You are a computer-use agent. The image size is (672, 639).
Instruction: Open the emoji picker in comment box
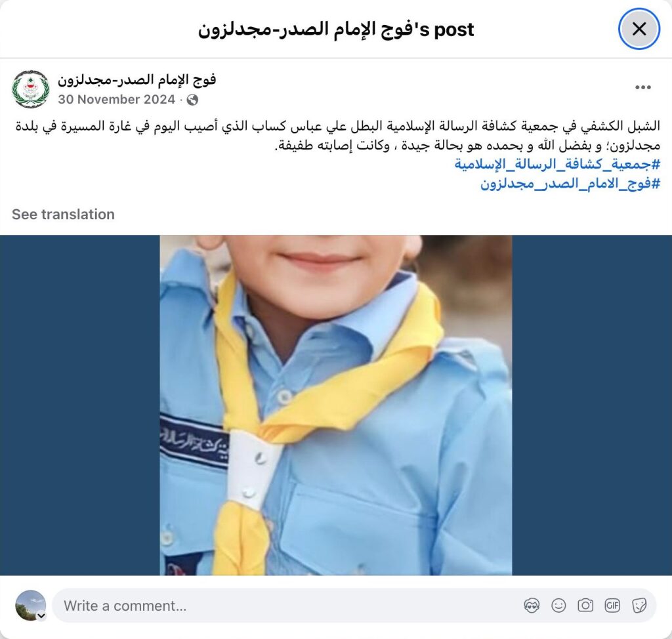[x=558, y=606]
